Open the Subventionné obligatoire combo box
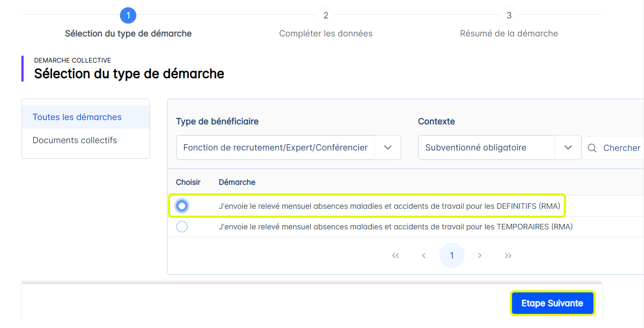This screenshot has width=644, height=328. coord(486,147)
